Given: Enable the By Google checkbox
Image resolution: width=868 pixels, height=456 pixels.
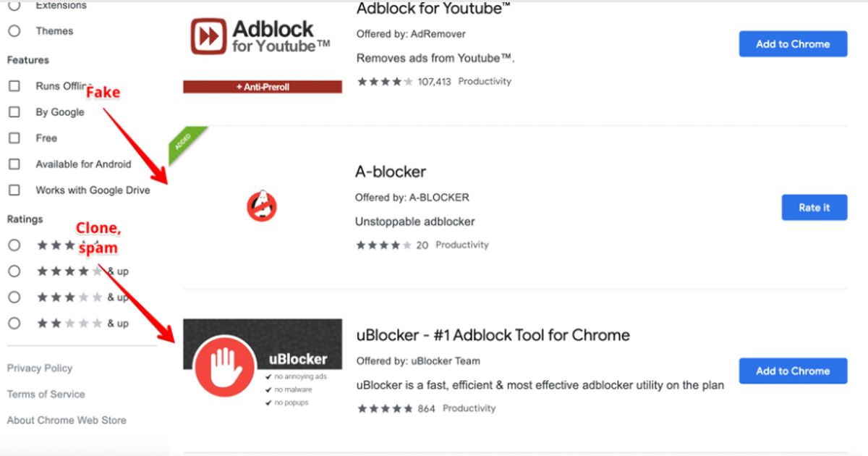Looking at the screenshot, I should pos(14,112).
